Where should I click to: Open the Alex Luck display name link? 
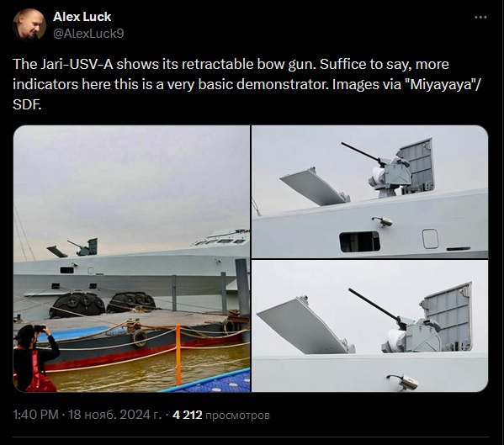point(82,17)
